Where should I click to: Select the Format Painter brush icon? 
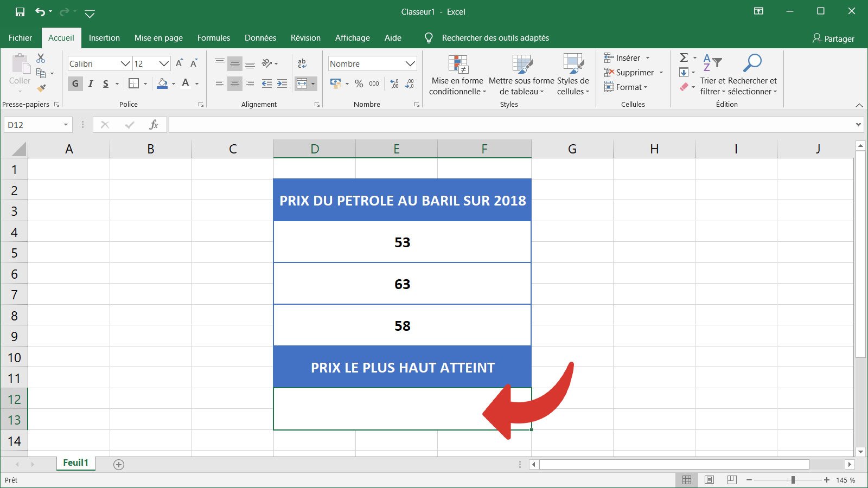[41, 88]
